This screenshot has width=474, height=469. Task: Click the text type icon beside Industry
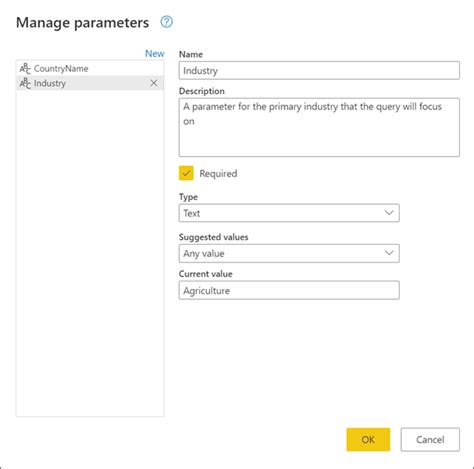(25, 83)
